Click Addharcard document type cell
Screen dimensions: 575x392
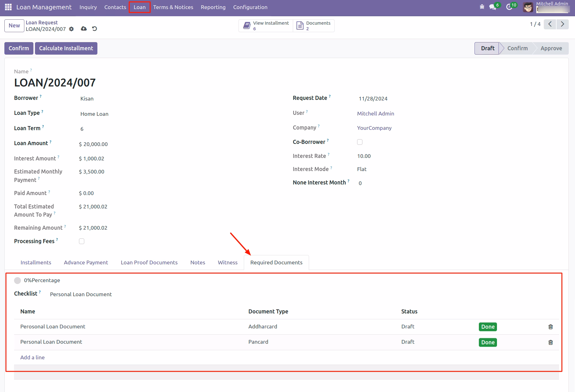[x=263, y=326]
